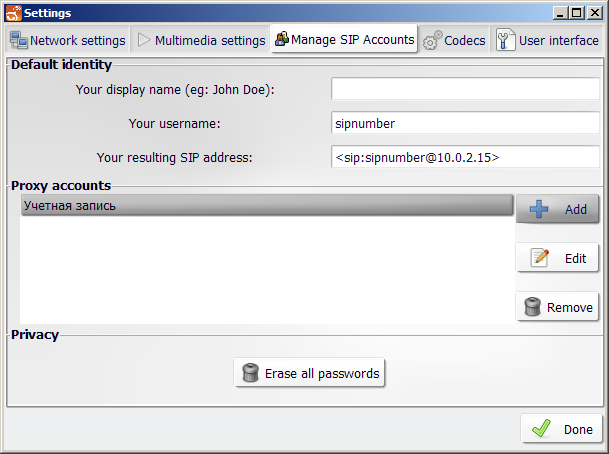Click the Network settings computers icon
Screen dimensions: 609x454
(x=19, y=40)
